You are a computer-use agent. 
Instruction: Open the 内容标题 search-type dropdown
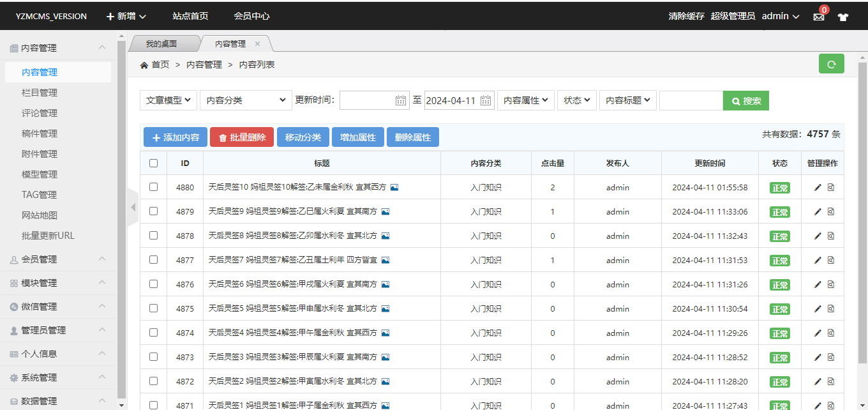tap(628, 100)
